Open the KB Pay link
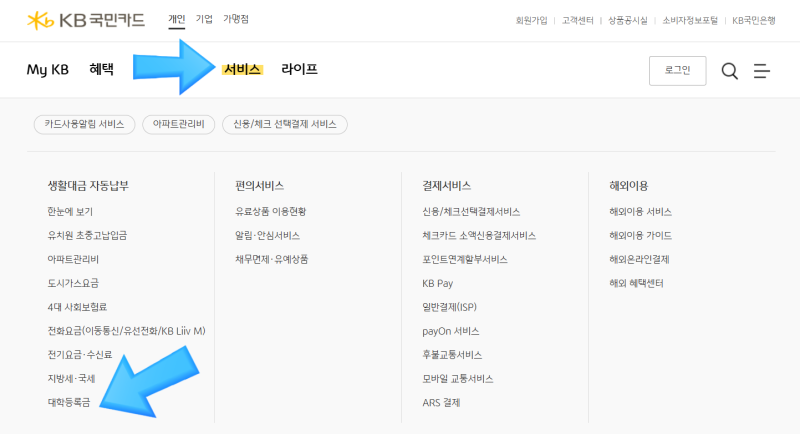The width and height of the screenshot is (800, 434). (x=437, y=283)
